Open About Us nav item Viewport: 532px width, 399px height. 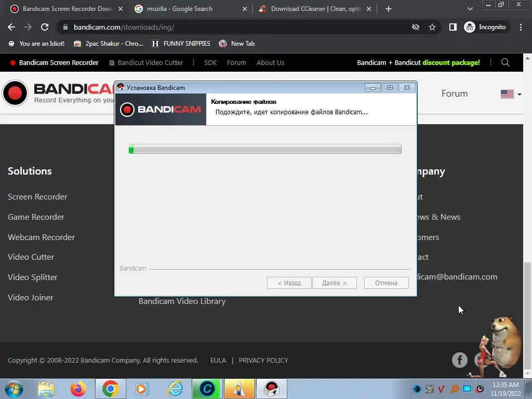[270, 62]
